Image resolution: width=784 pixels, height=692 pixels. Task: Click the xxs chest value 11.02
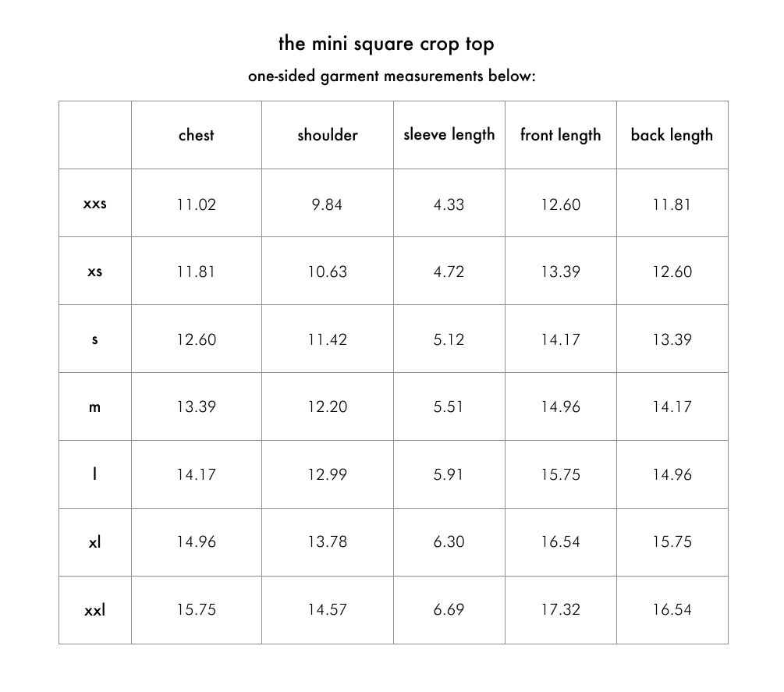click(x=196, y=204)
